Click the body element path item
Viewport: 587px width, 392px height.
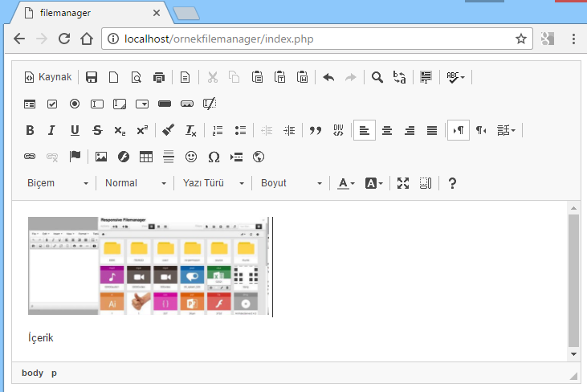click(32, 373)
